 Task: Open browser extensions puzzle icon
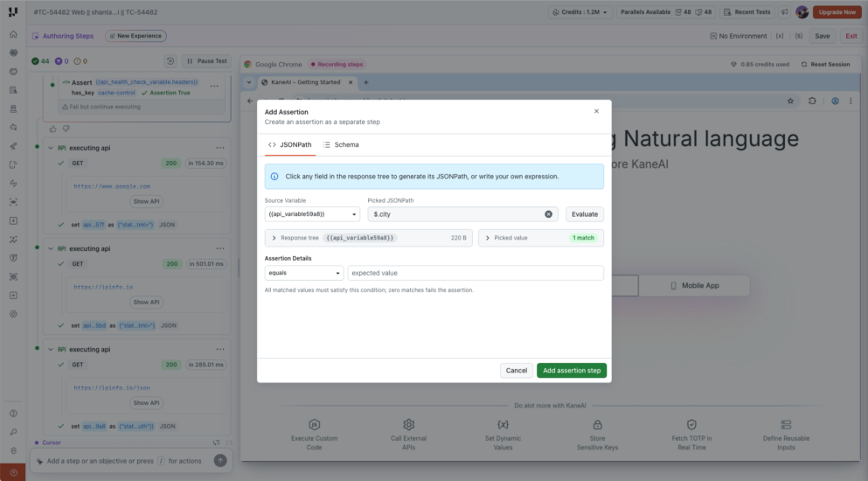click(812, 101)
